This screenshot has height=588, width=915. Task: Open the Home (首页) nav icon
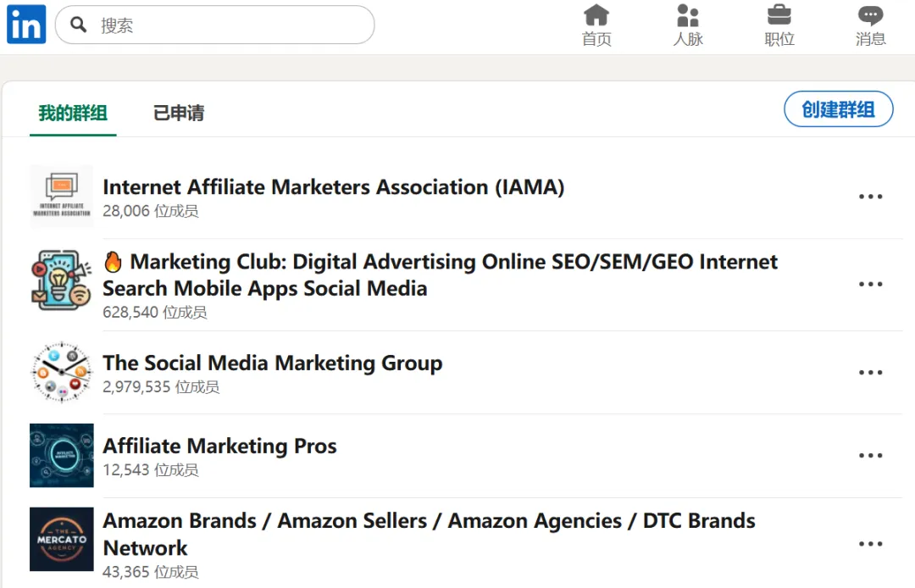(596, 15)
